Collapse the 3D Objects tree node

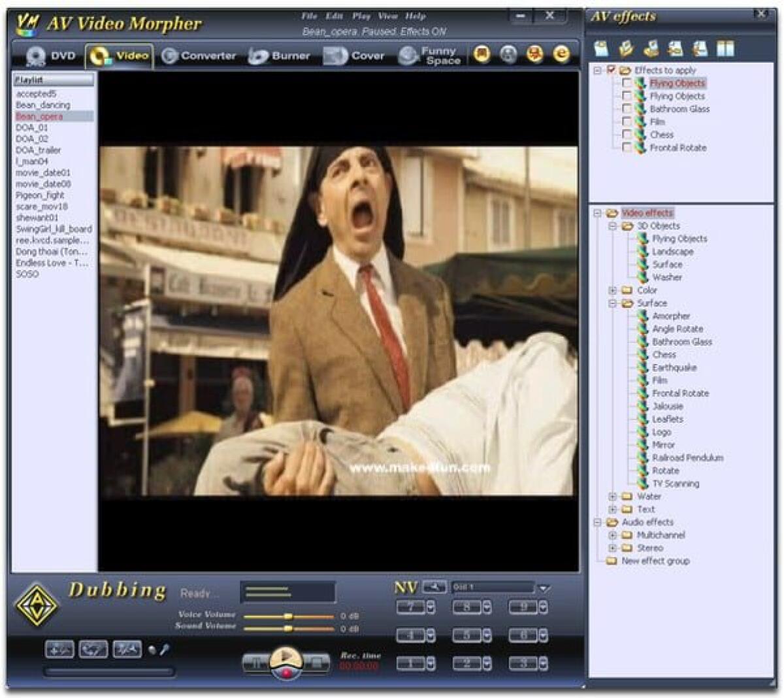(613, 225)
